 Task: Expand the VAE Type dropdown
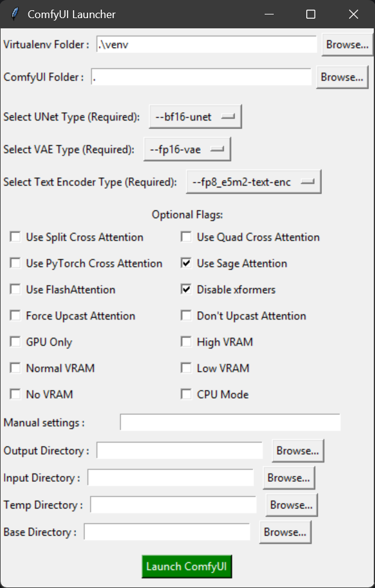pyautogui.click(x=187, y=150)
